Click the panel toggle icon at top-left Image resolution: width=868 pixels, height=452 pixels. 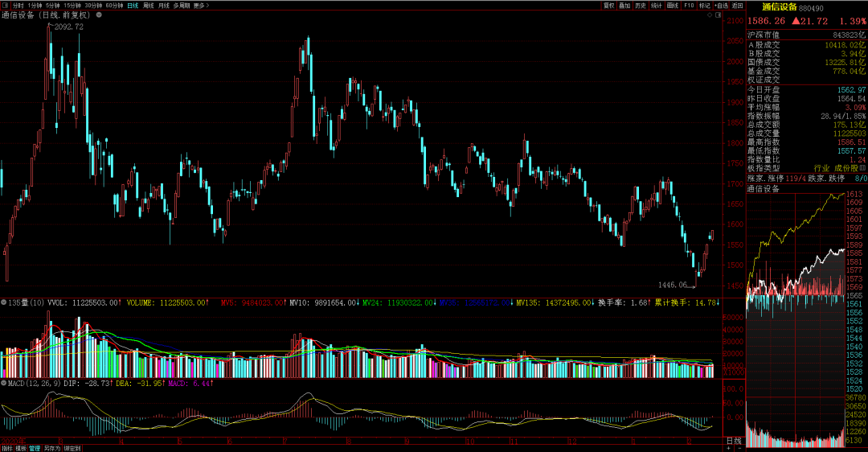click(5, 6)
